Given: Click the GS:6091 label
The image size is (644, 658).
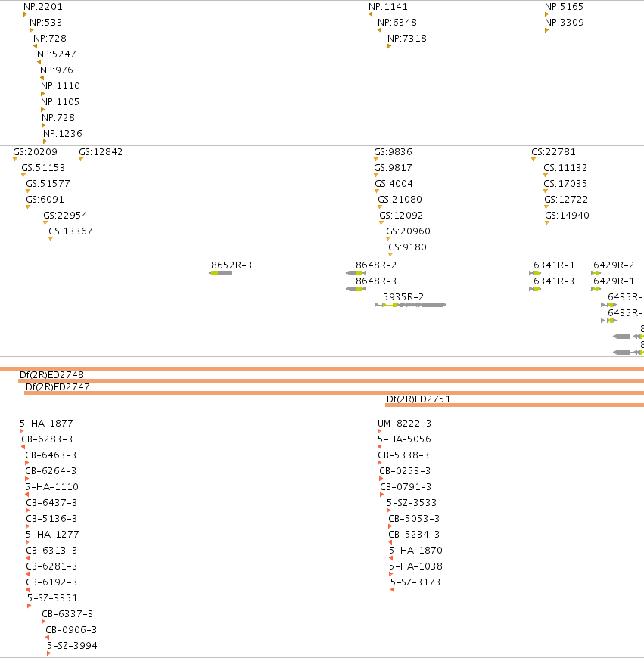Looking at the screenshot, I should (45, 200).
